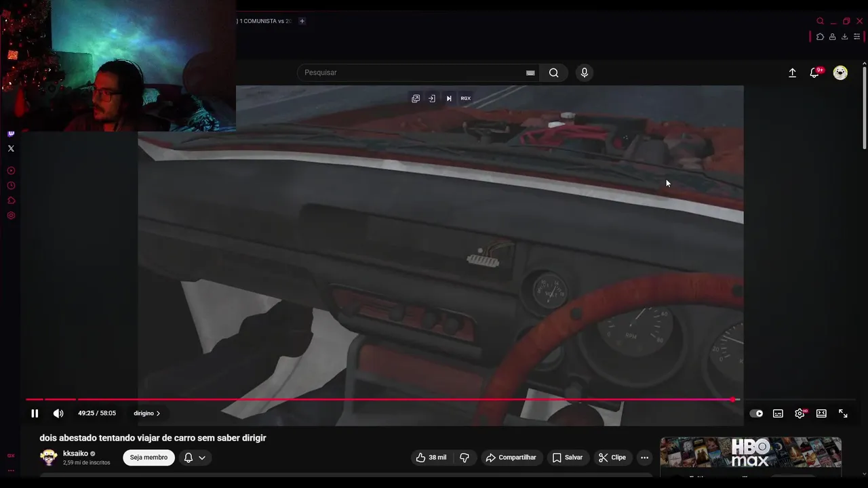Screen dimensions: 868x488
Task: Dislike the video
Action: click(x=465, y=457)
